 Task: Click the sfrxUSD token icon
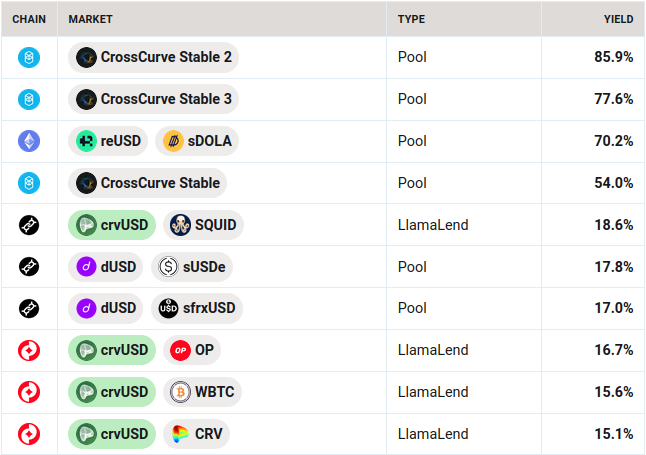(x=167, y=308)
